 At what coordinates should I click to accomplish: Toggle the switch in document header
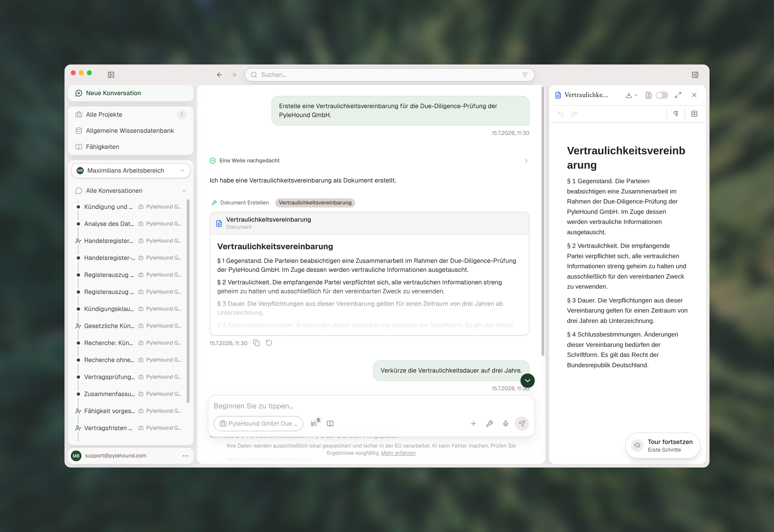click(x=662, y=95)
